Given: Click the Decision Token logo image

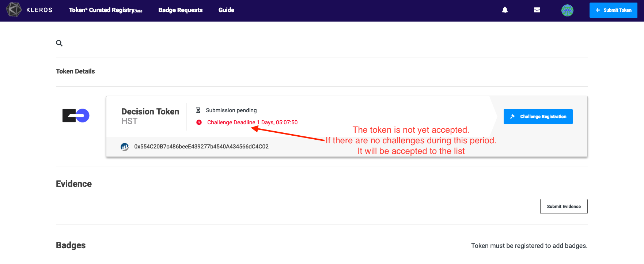Looking at the screenshot, I should click(76, 116).
